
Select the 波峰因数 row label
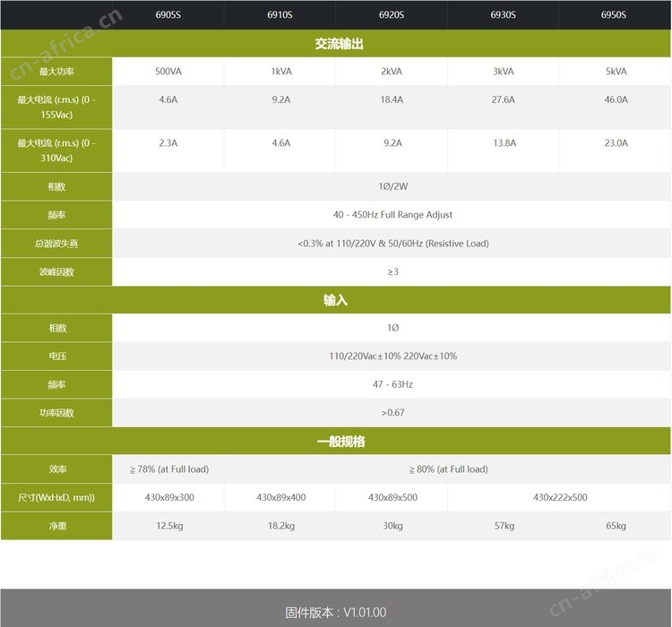coord(56,271)
